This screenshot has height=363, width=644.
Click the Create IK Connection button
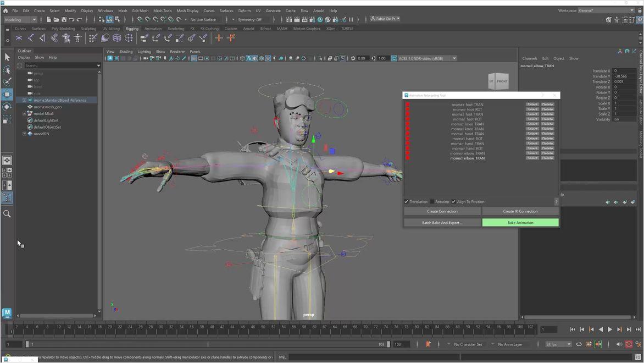point(519,211)
